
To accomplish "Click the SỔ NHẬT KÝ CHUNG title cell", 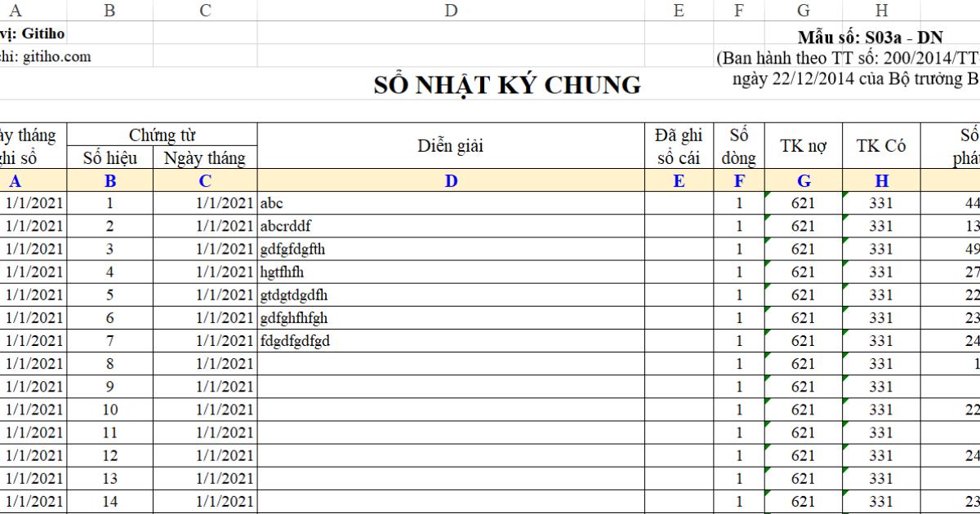I will (x=508, y=84).
